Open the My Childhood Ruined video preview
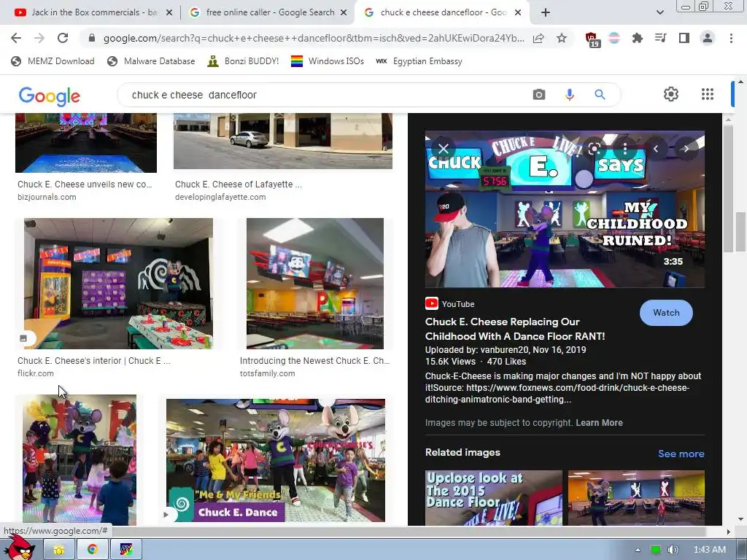 tap(565, 209)
